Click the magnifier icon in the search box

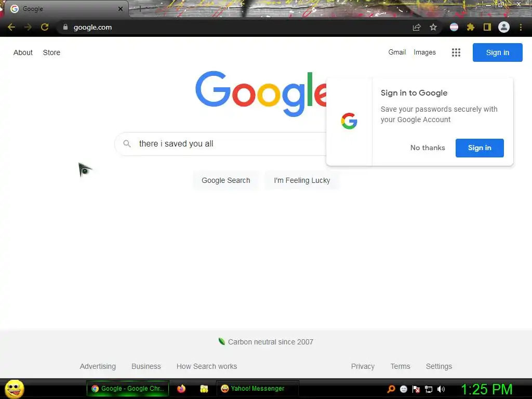pos(127,143)
